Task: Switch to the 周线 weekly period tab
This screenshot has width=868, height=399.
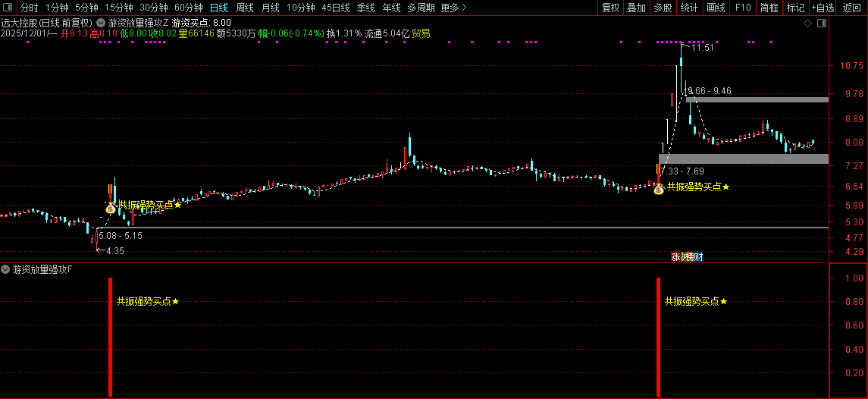Action: coord(245,8)
